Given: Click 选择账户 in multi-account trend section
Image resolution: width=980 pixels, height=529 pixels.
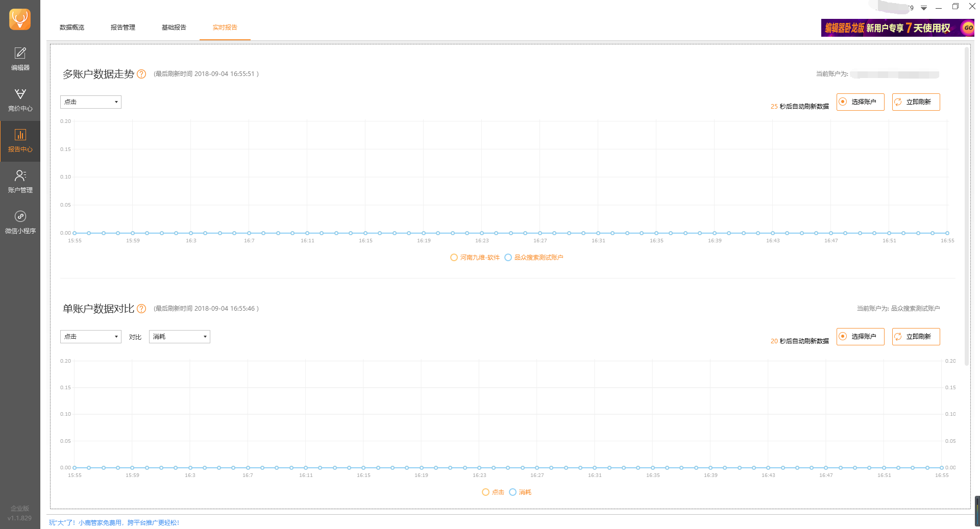Looking at the screenshot, I should coord(861,102).
